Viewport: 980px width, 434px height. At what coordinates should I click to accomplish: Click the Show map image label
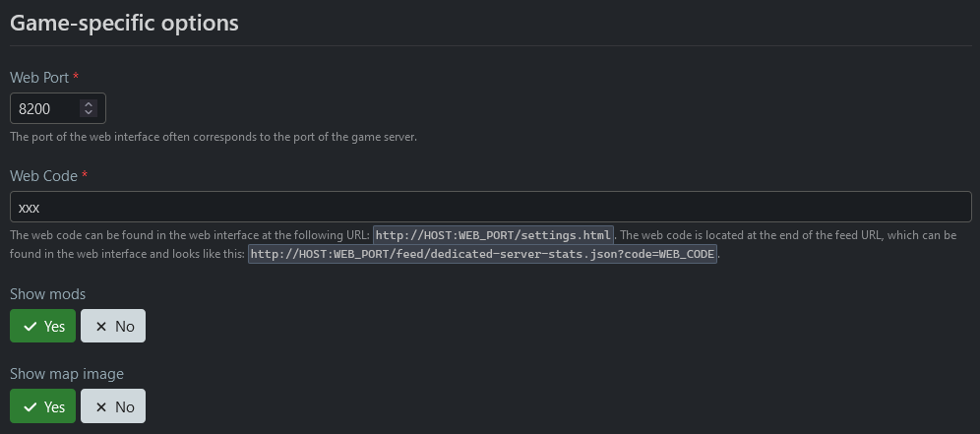coord(67,374)
